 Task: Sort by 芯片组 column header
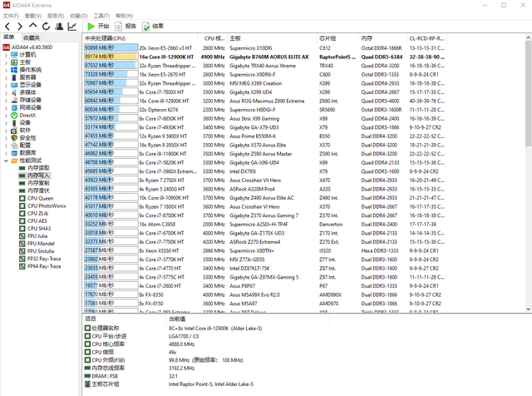(x=338, y=38)
